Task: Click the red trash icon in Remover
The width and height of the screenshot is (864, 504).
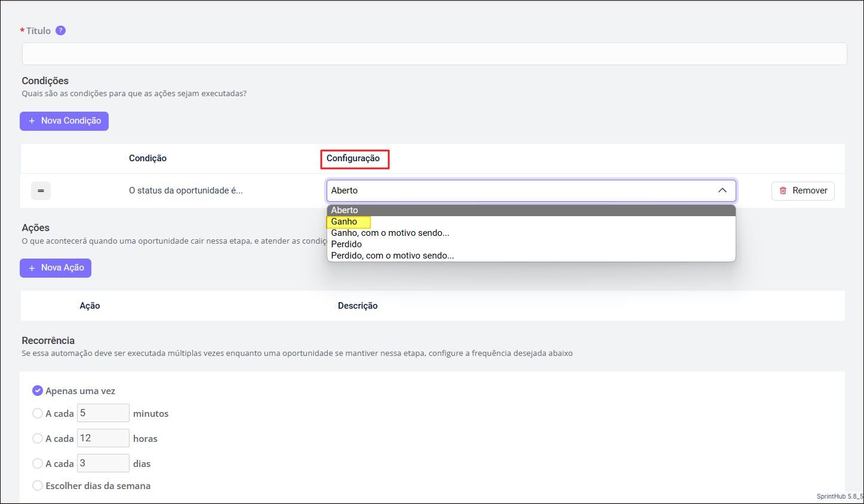Action: [x=783, y=190]
